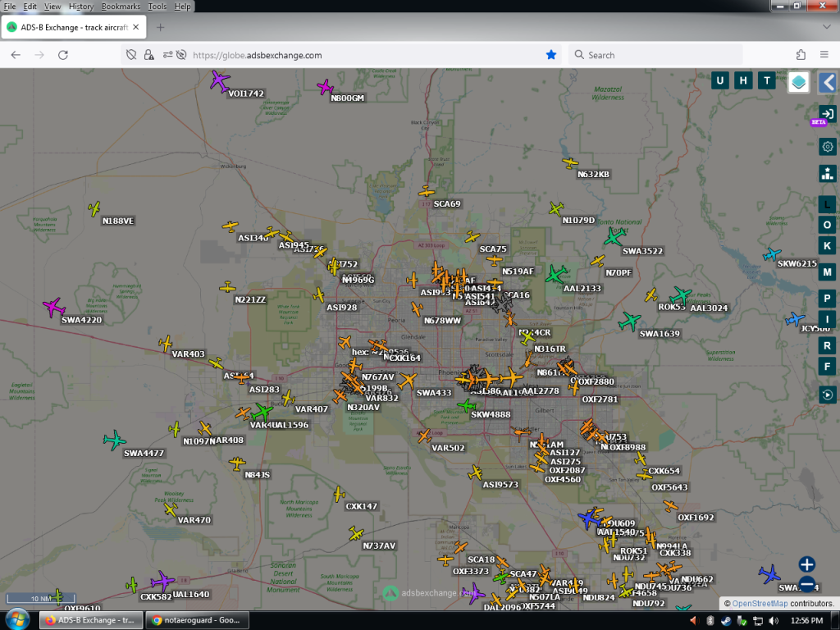Open the Help menu
The image size is (840, 630).
(x=182, y=7)
